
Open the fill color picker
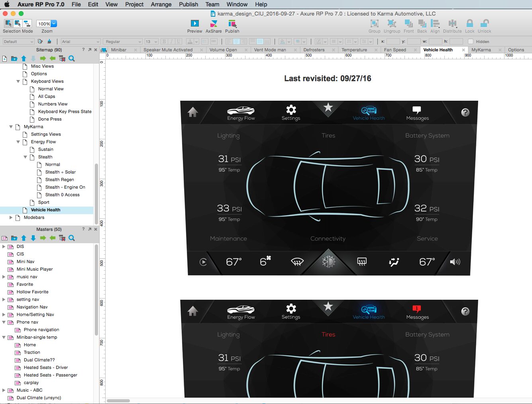(x=284, y=41)
